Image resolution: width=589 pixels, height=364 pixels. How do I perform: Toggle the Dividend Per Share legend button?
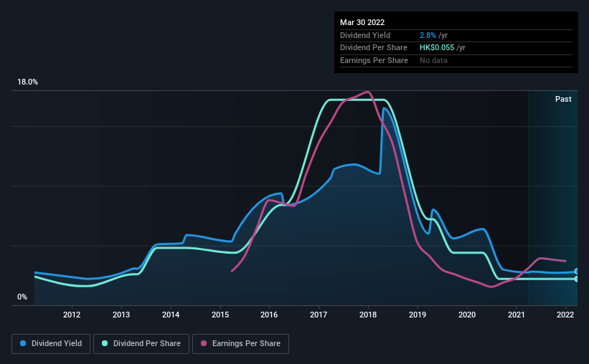(x=141, y=344)
